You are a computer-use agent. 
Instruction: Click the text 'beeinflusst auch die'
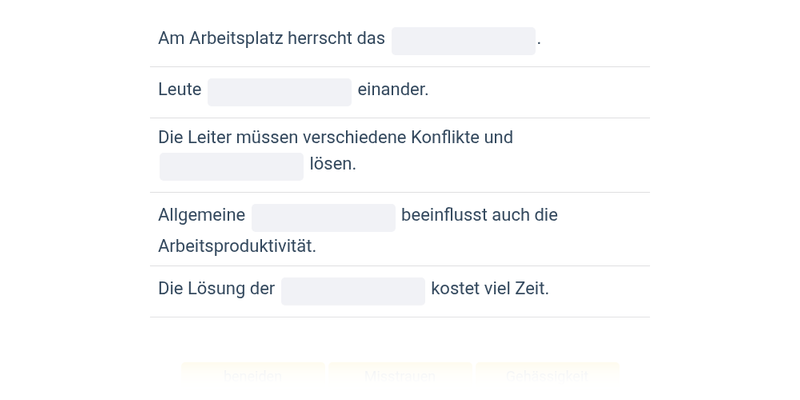click(479, 215)
